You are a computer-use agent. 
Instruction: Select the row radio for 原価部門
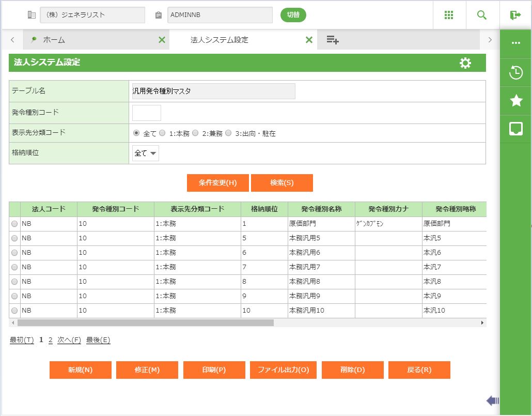(x=14, y=224)
